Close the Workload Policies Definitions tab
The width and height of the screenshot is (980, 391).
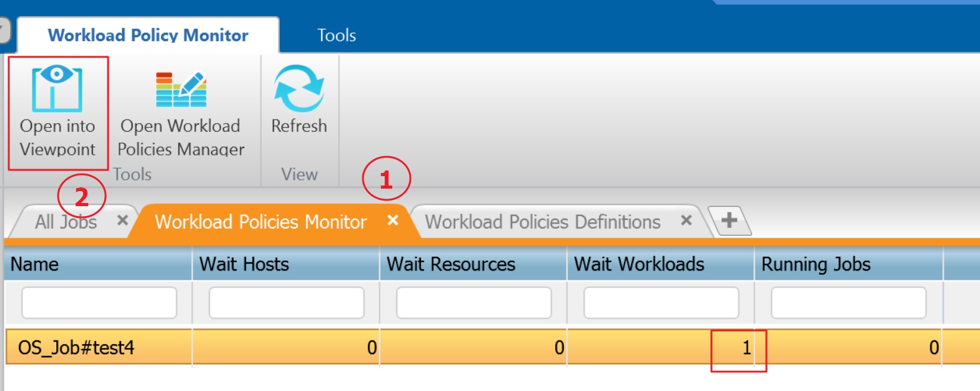tap(686, 220)
